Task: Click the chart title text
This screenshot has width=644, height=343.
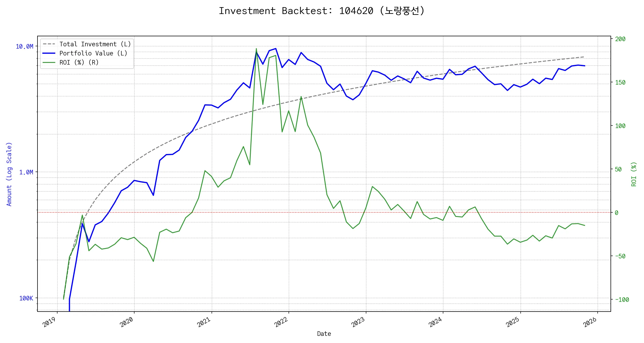Action: pos(321,11)
